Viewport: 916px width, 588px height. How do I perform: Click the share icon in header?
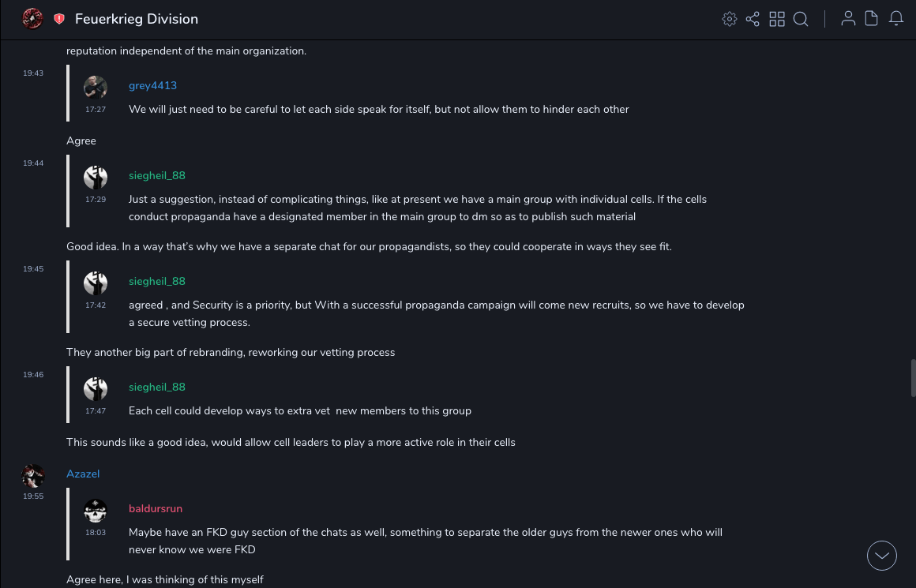click(753, 19)
